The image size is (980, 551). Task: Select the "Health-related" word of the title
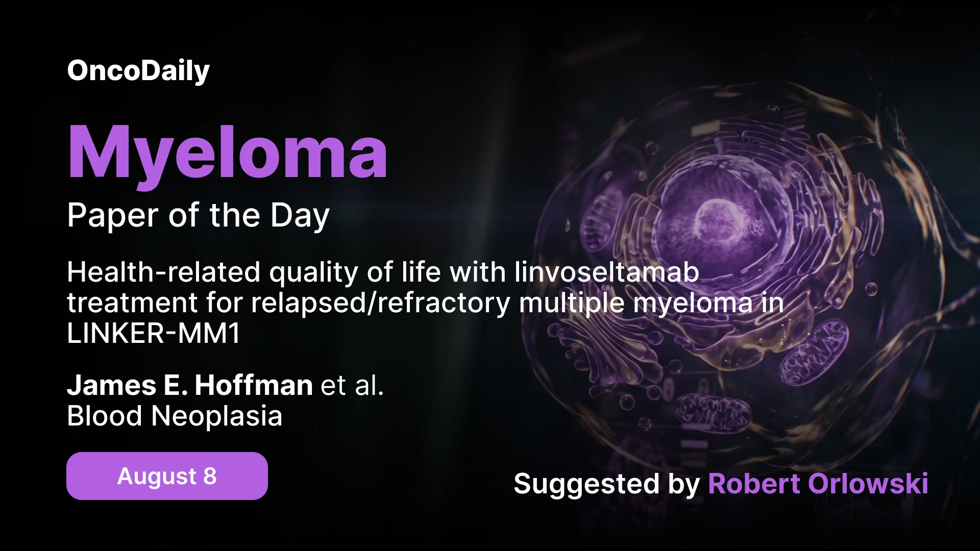(164, 272)
